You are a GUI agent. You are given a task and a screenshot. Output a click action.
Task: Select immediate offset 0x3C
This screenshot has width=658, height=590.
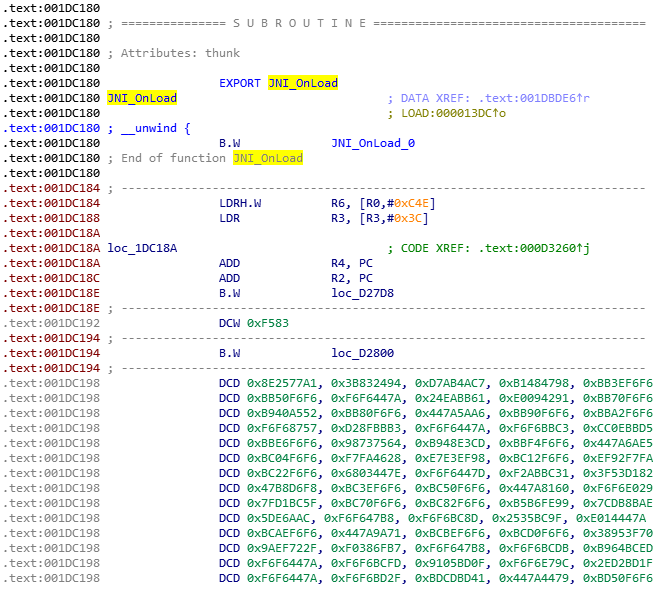click(x=407, y=218)
